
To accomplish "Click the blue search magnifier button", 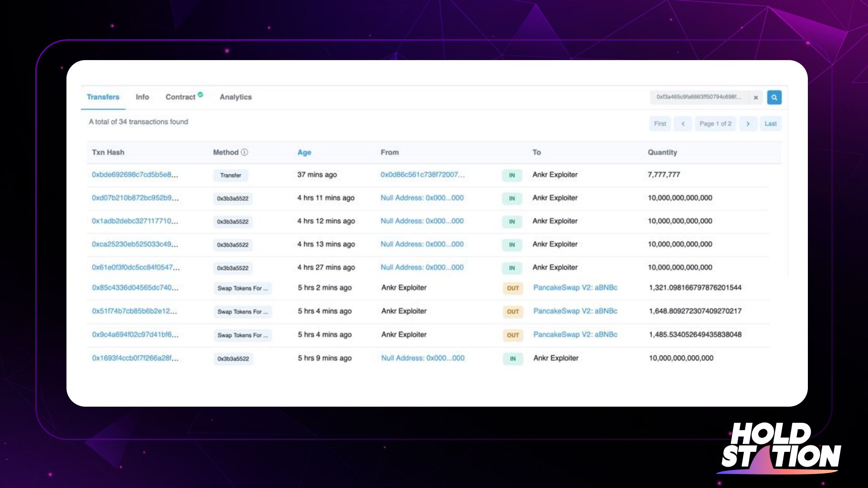I will click(x=774, y=97).
